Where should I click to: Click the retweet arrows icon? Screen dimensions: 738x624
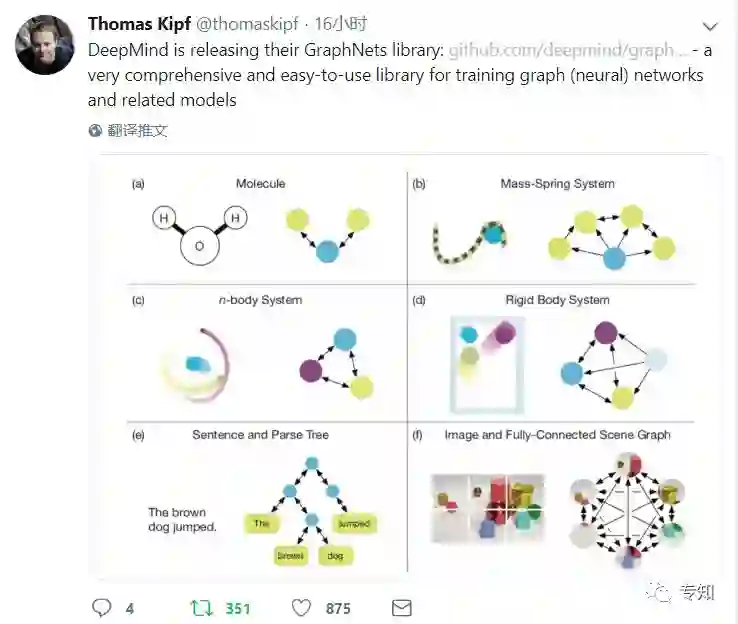coord(202,607)
